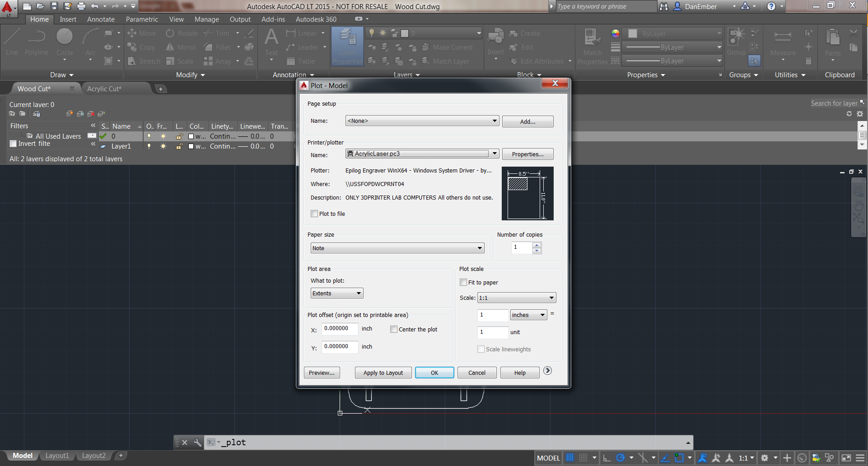Switch to Layout2 tab

point(93,456)
